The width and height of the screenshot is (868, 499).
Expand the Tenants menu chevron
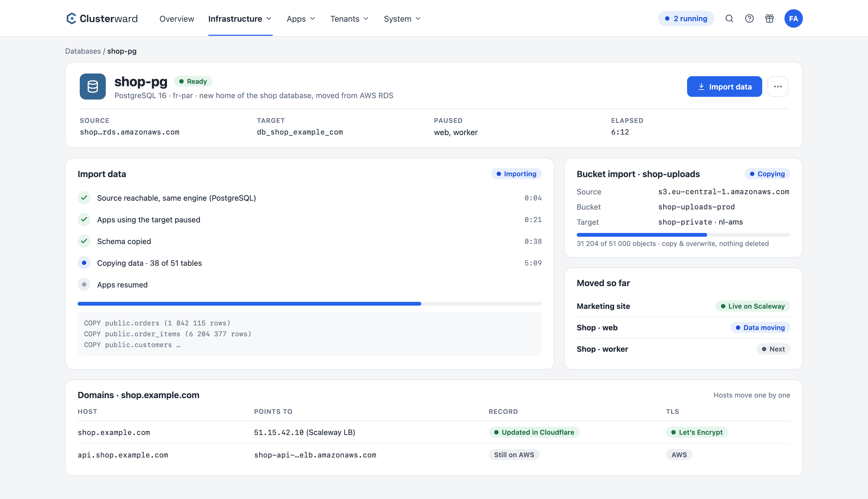point(366,18)
